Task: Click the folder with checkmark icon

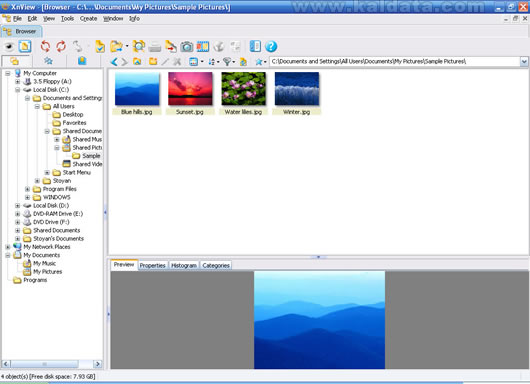Action: pos(100,46)
